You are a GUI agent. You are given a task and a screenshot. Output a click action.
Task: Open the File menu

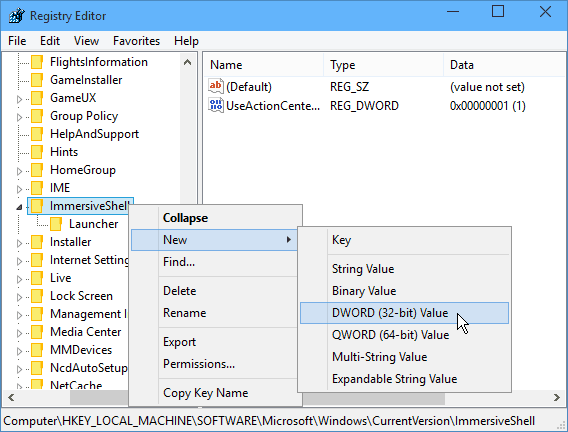(x=17, y=41)
